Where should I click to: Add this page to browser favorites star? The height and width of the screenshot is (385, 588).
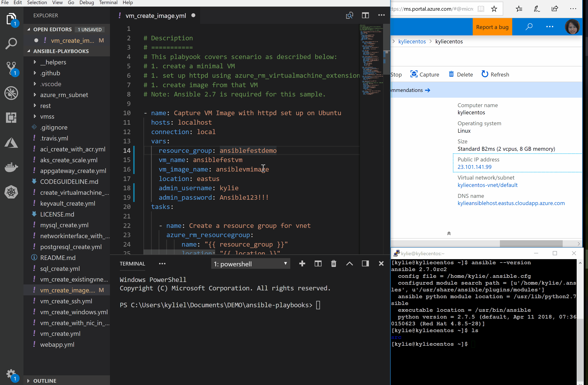[494, 9]
